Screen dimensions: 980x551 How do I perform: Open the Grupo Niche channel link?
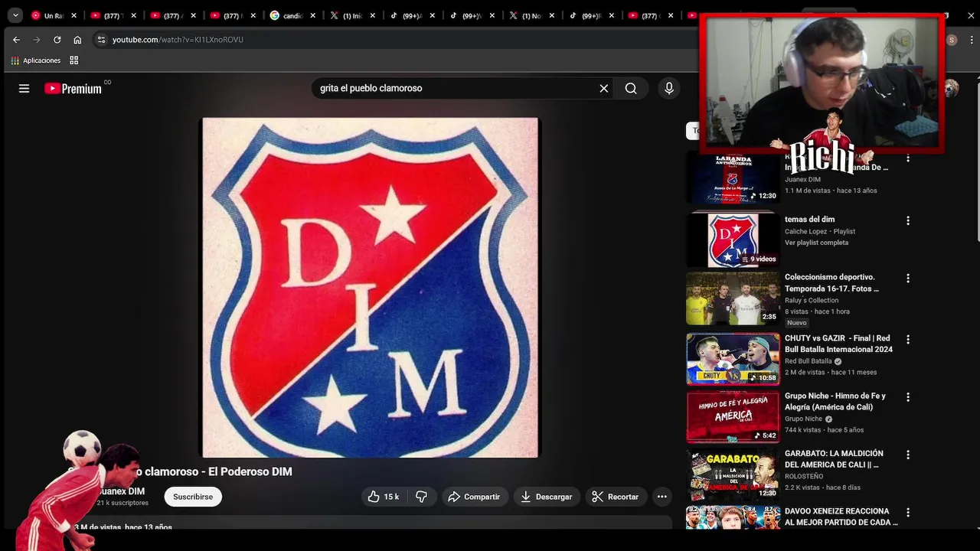[x=803, y=419]
